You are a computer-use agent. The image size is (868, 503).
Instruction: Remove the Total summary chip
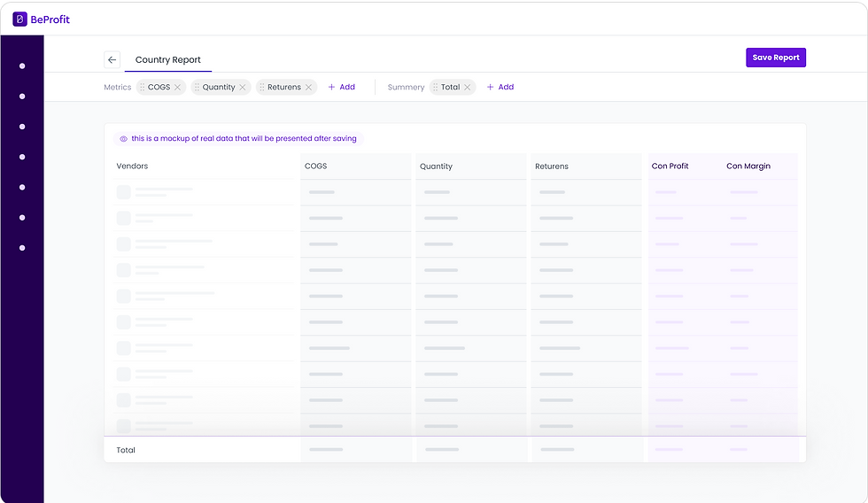click(468, 88)
